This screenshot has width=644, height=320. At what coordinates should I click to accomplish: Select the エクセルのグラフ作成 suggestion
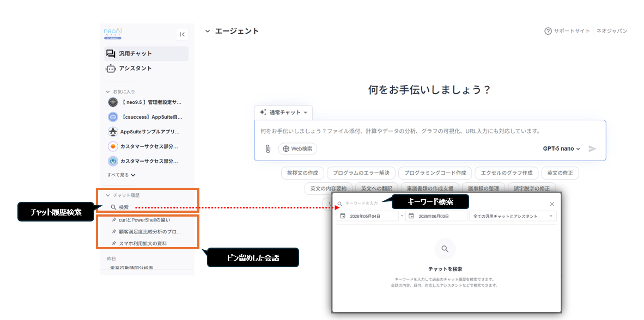pyautogui.click(x=506, y=173)
